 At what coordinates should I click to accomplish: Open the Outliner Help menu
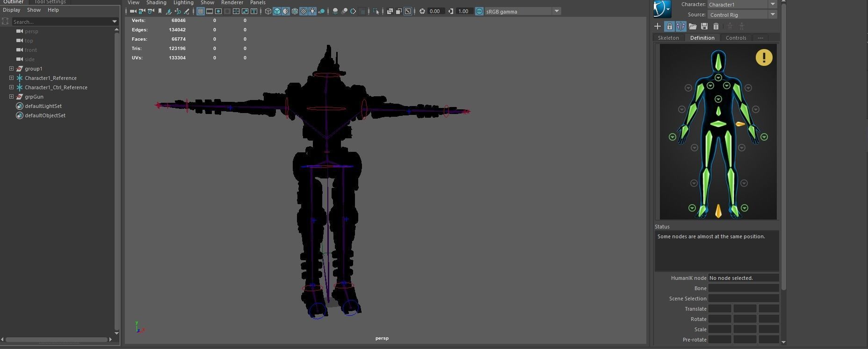point(53,10)
